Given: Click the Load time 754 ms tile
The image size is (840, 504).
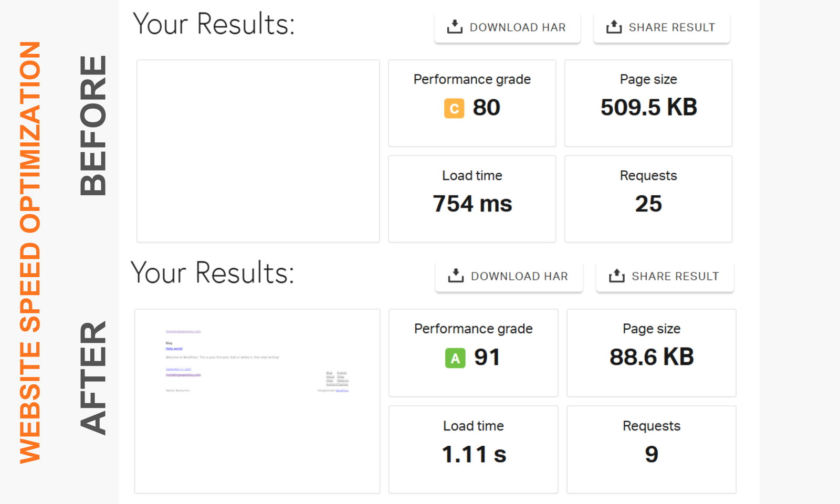Looking at the screenshot, I should 471,198.
